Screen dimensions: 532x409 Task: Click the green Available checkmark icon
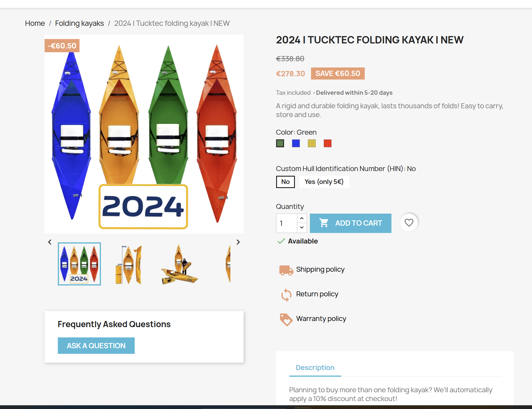(x=281, y=241)
